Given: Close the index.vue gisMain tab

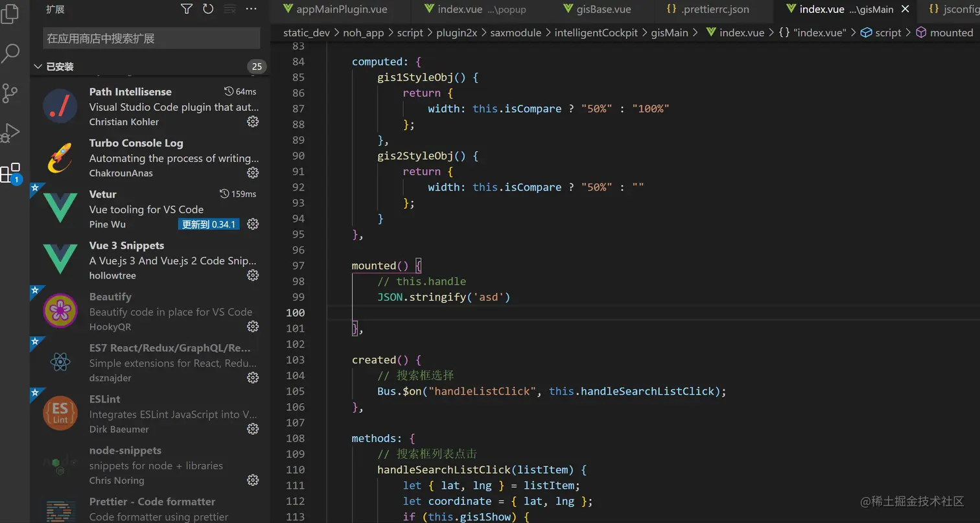Looking at the screenshot, I should [x=905, y=9].
